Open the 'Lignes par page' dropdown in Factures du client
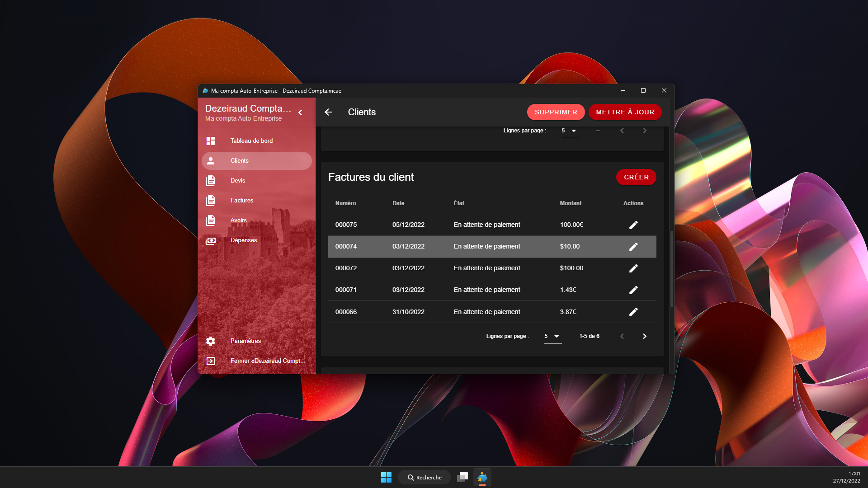The image size is (868, 488). tap(552, 336)
